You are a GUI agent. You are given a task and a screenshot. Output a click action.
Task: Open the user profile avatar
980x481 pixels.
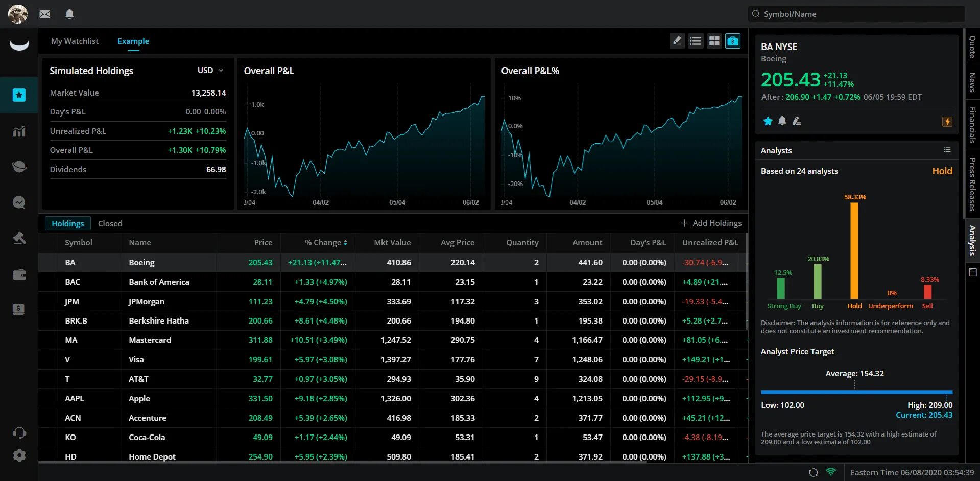[x=18, y=14]
